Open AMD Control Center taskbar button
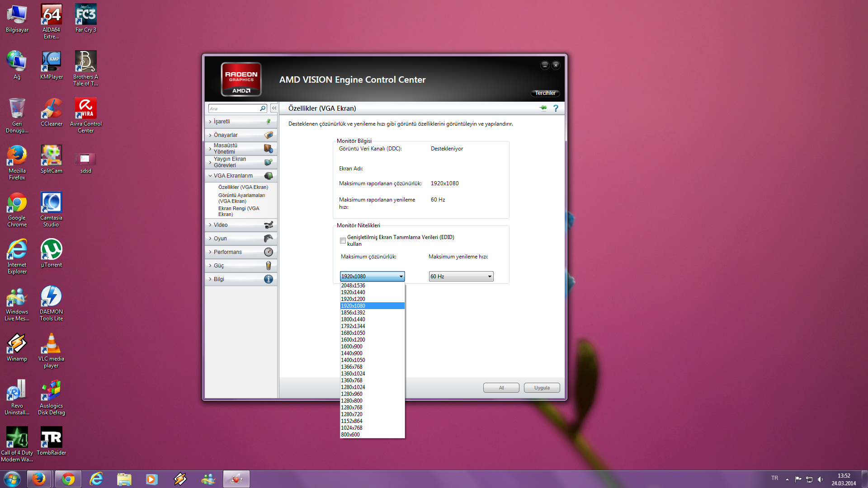The width and height of the screenshot is (868, 488). 236,479
